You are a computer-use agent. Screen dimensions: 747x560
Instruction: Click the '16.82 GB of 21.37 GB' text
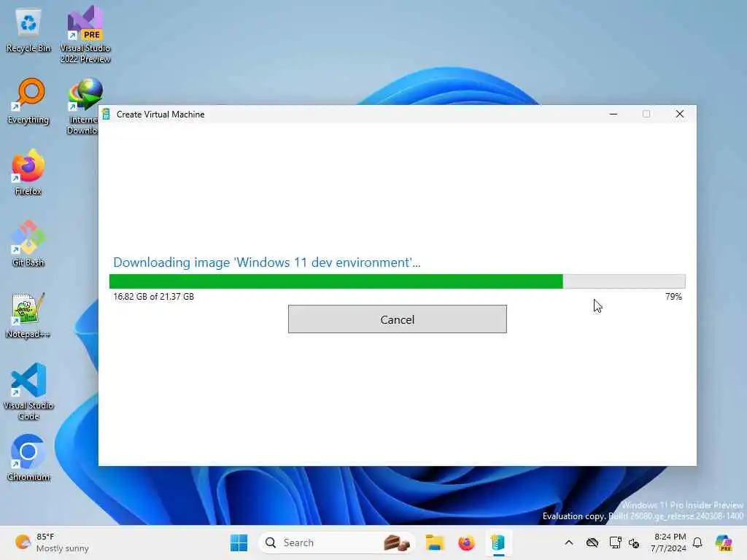click(x=153, y=296)
